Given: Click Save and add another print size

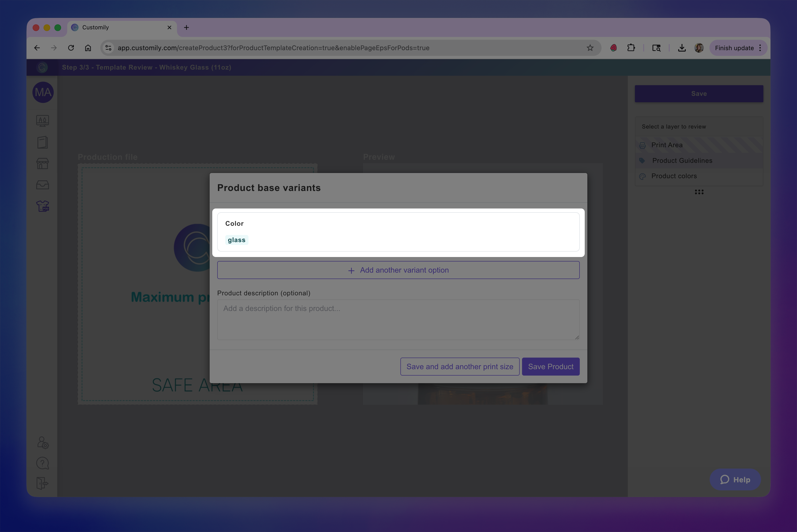Looking at the screenshot, I should [x=459, y=366].
